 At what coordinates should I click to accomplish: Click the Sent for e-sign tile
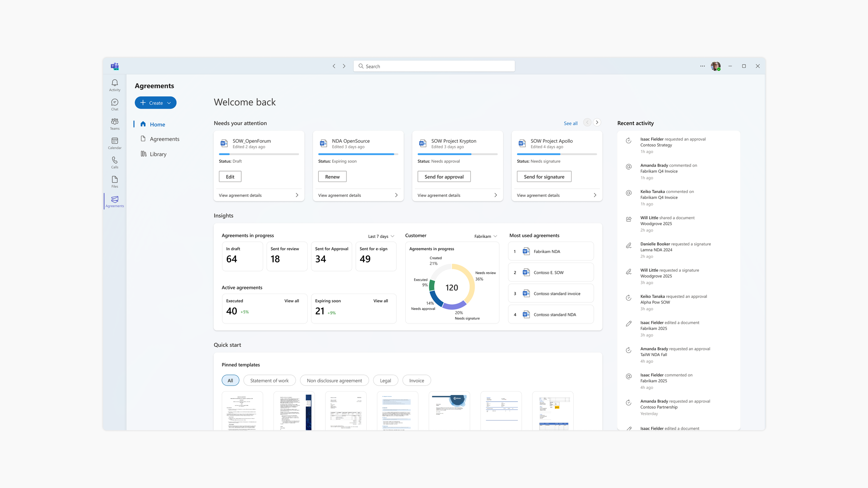(376, 256)
